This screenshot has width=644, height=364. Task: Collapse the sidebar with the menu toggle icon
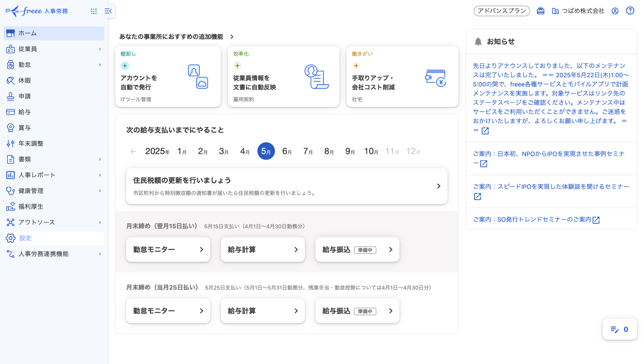[x=108, y=11]
